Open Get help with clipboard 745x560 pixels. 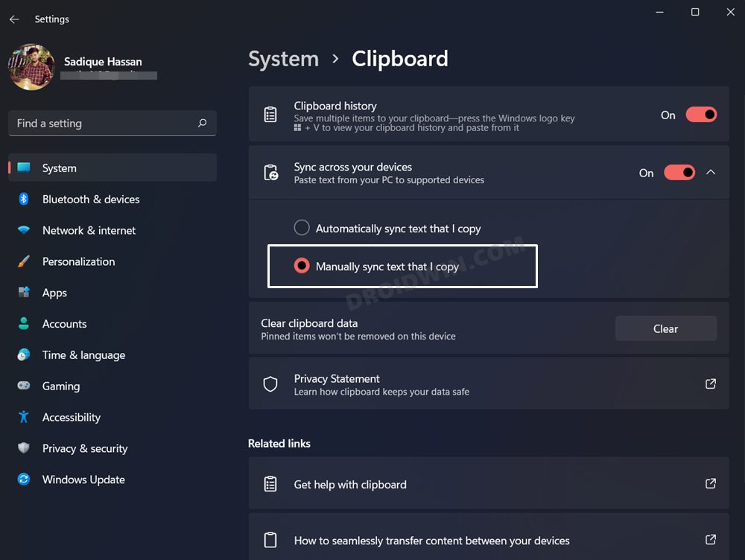350,484
